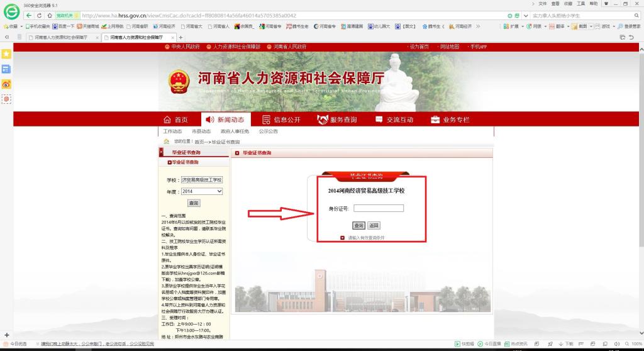Open the 首页 home navigation item
The width and height of the screenshot is (644, 351).
[x=176, y=120]
